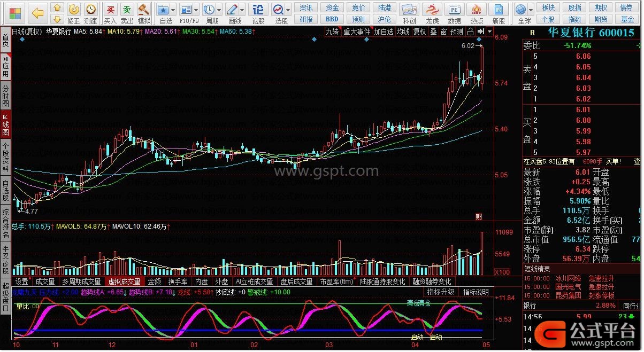Click the 财 marker on the chart
The height and width of the screenshot is (352, 644).
pyautogui.click(x=479, y=216)
